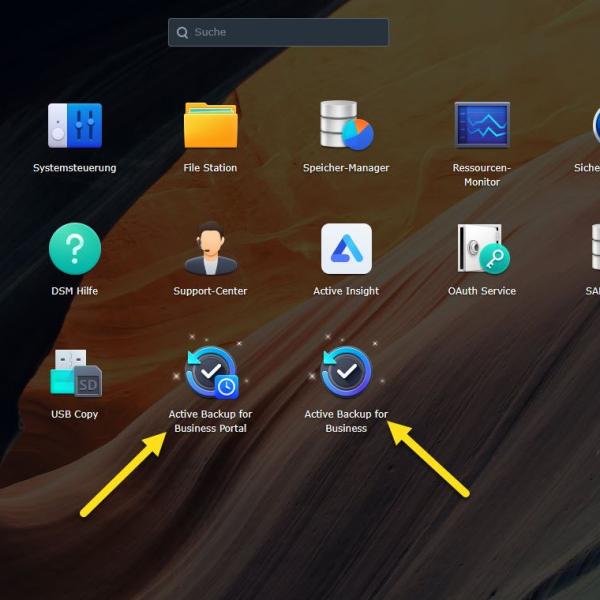Open OAuth Service safe icon

482,249
